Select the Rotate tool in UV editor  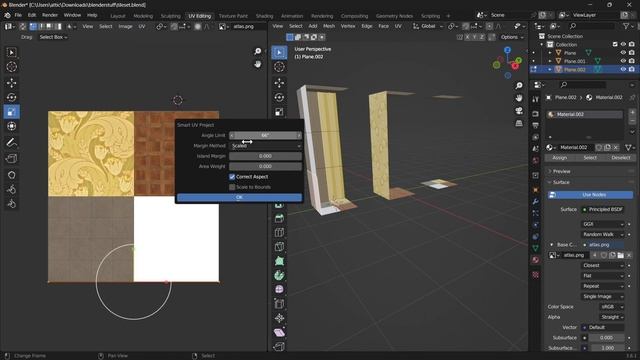tap(11, 98)
